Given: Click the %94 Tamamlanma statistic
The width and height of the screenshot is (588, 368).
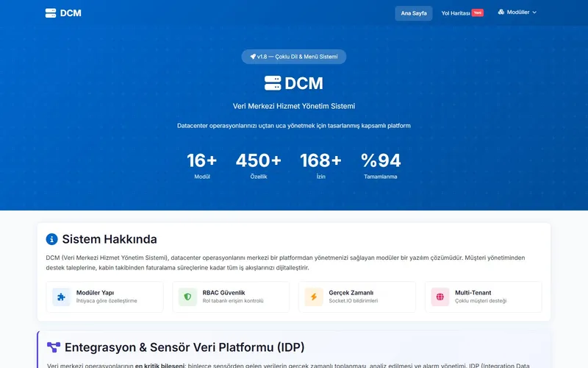Looking at the screenshot, I should 381,166.
